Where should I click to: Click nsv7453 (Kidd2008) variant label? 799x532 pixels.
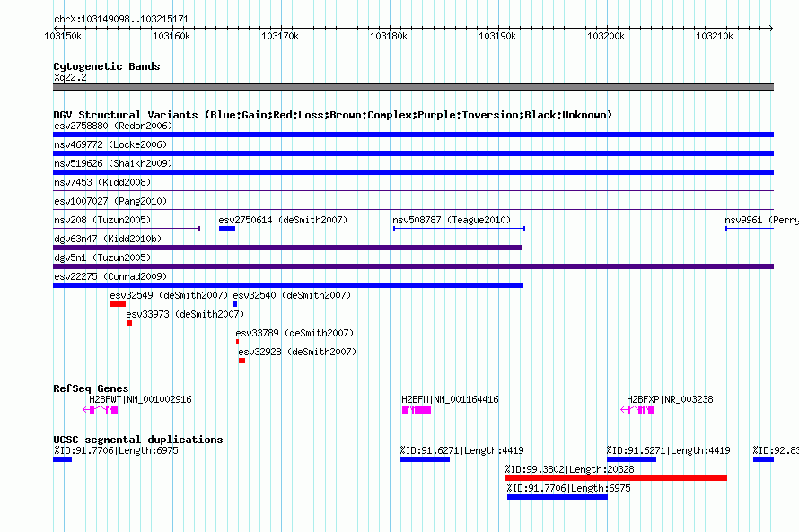pyautogui.click(x=102, y=182)
